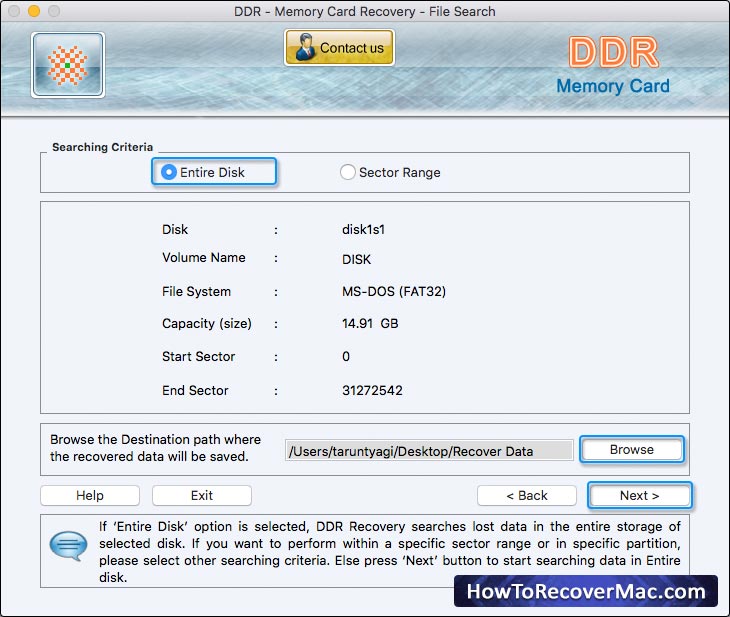730x617 pixels.
Task: Go back with the < Back button
Action: pos(527,495)
